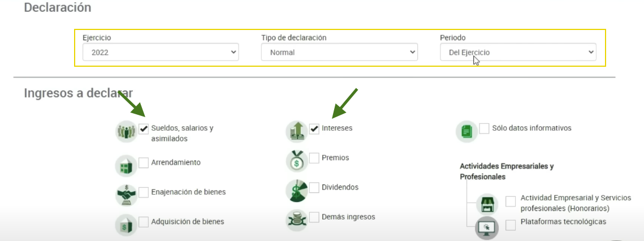644x241 pixels.
Task: Click the Demás ingresos coins icon
Action: tap(296, 220)
